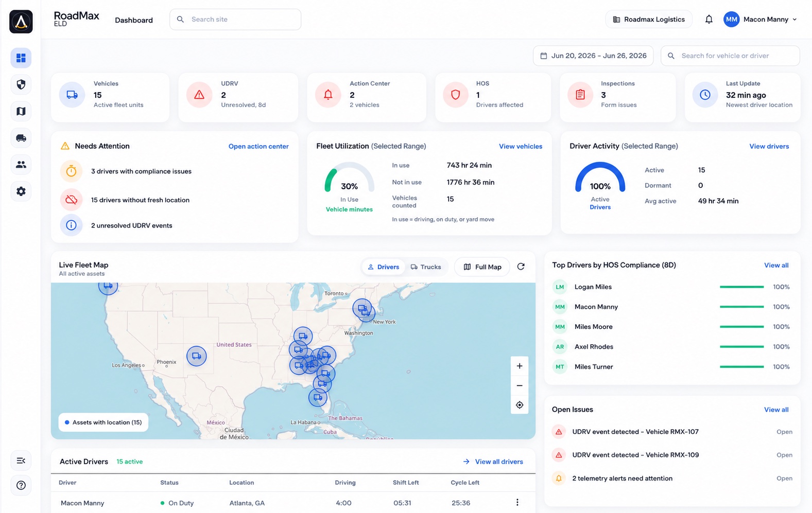Open the settings gear icon in sidebar

click(21, 191)
